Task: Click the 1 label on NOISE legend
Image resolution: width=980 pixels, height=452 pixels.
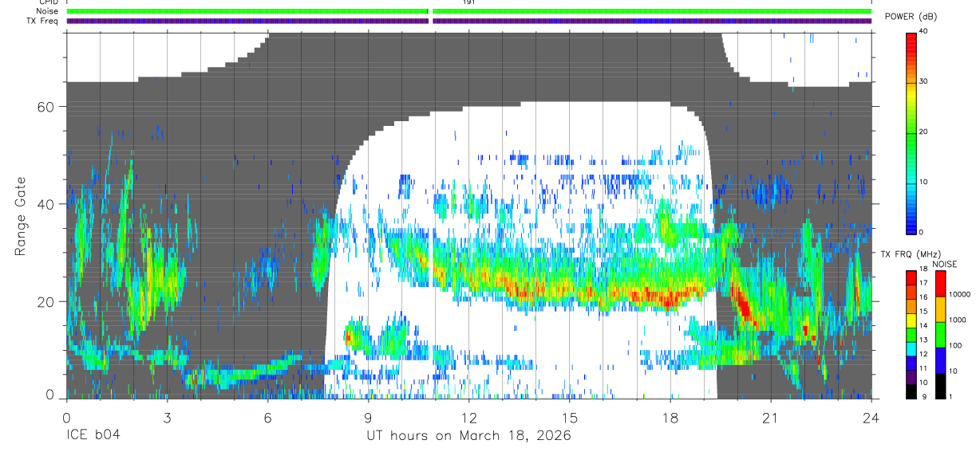Action: pyautogui.click(x=950, y=396)
